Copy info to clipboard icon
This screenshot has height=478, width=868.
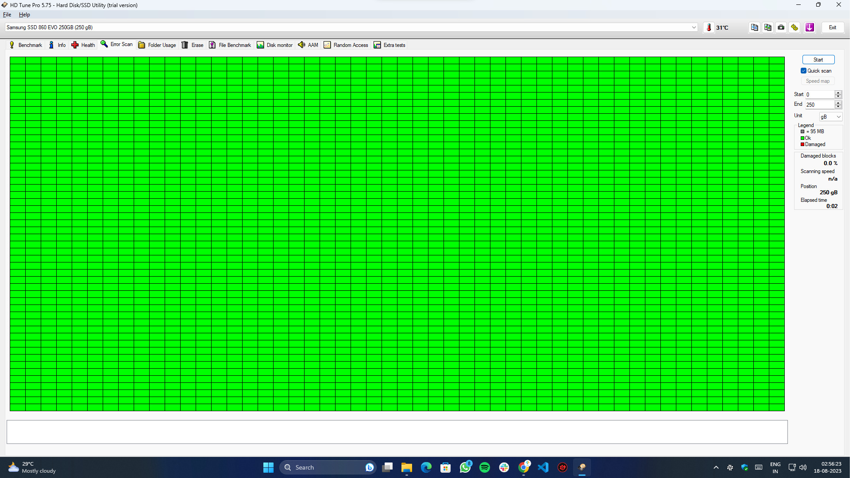754,27
